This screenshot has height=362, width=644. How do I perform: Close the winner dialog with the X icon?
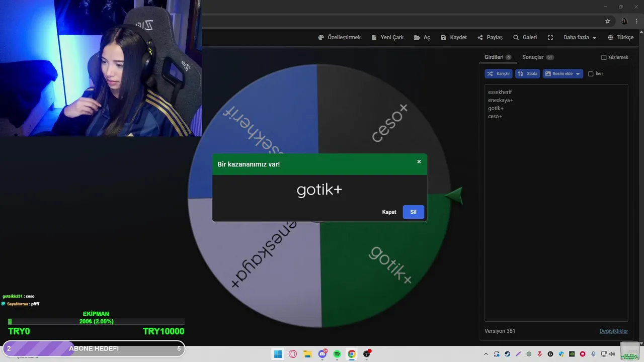[419, 161]
